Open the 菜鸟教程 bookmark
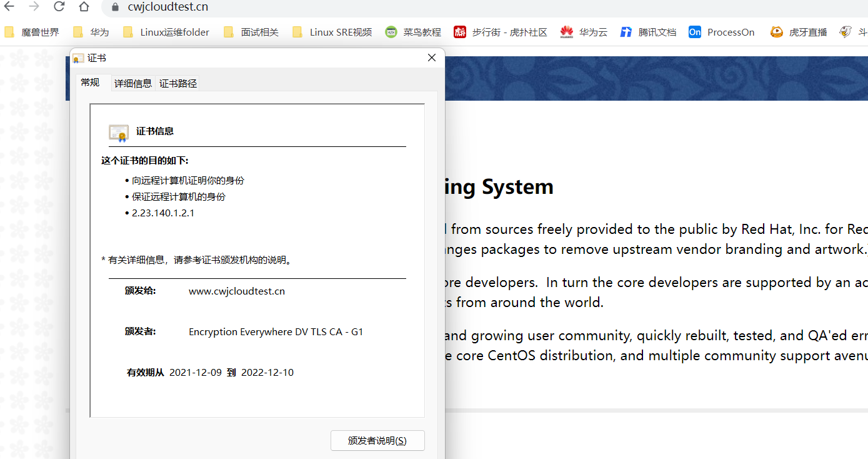Screen dimensions: 868x459 coord(413,32)
